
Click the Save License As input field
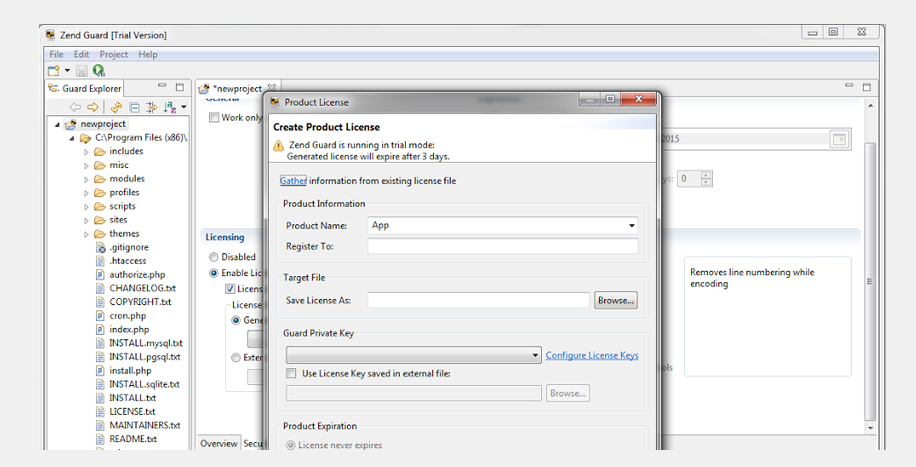(x=478, y=300)
